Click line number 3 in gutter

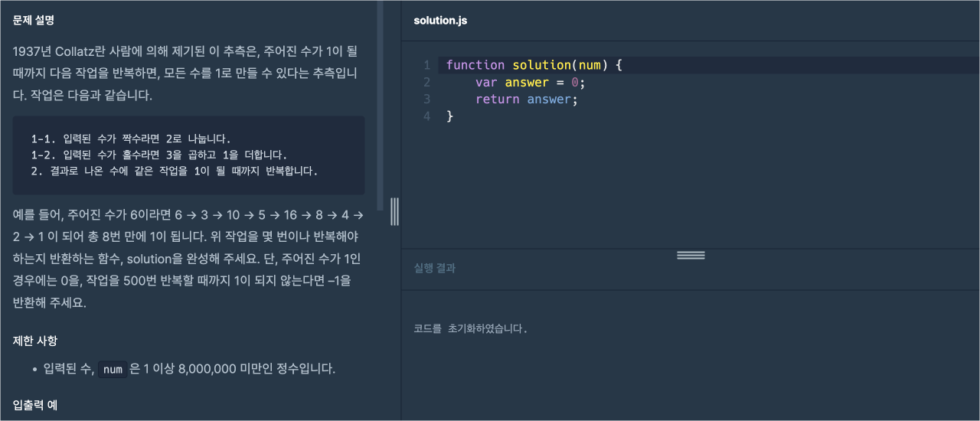[x=426, y=100]
